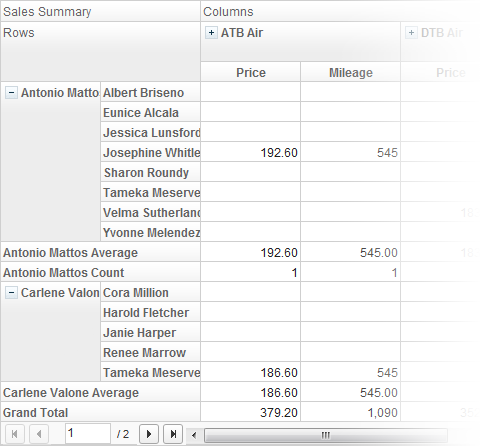This screenshot has width=480, height=446.
Task: Collapse the Carlene Valone row group
Action: point(11,293)
